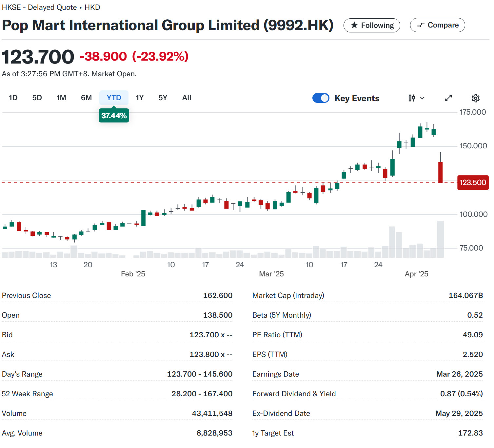Expand chart to full screen

[448, 98]
